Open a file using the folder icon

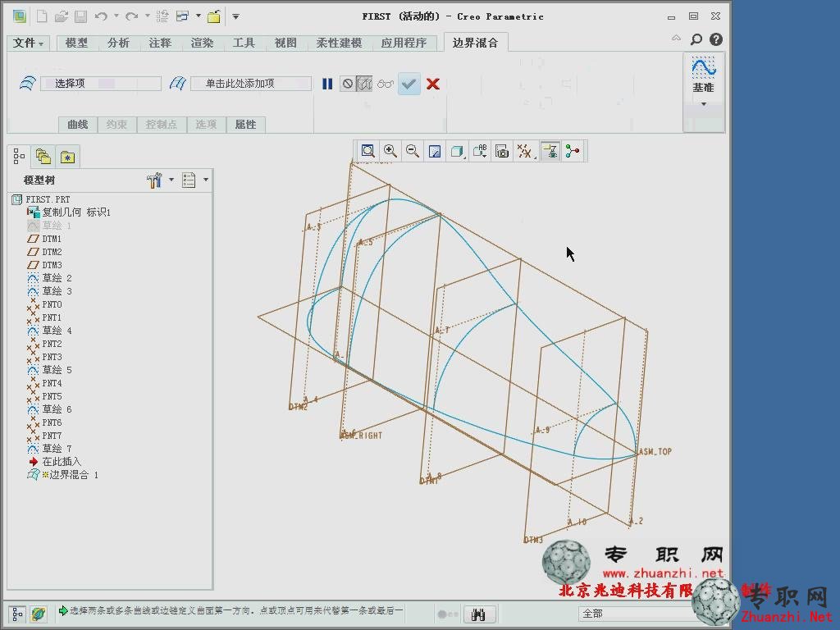(x=61, y=16)
